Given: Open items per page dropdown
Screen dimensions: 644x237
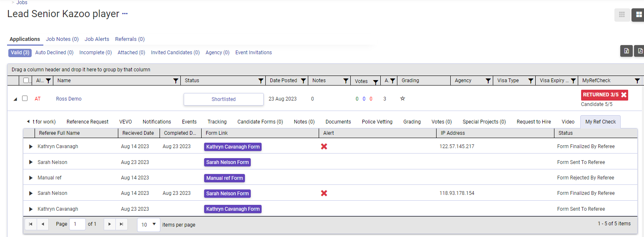Looking at the screenshot, I should pos(149,224).
